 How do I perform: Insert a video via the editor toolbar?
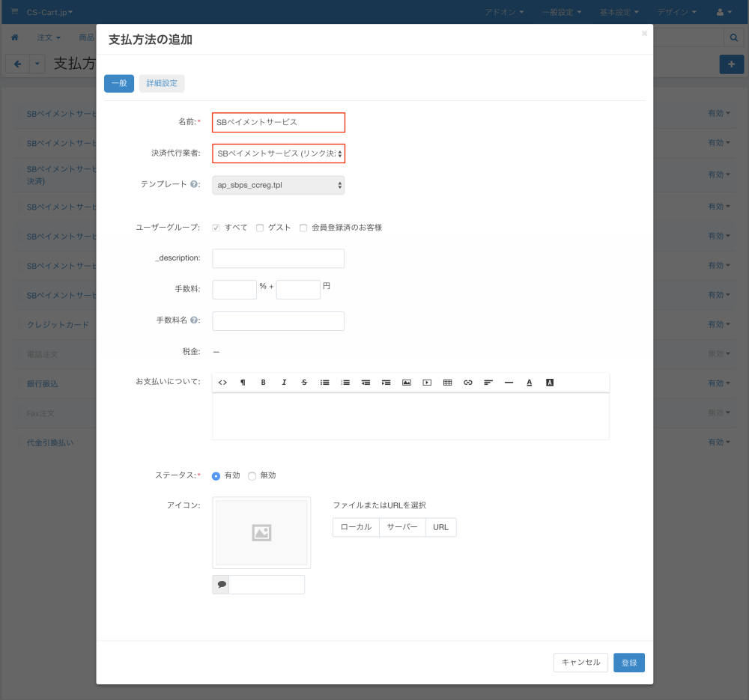[x=427, y=383]
